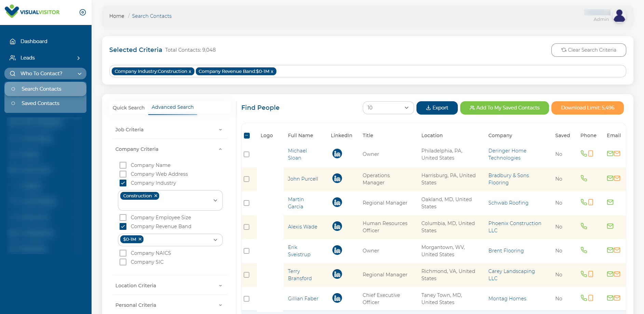This screenshot has width=644, height=314.
Task: Open Gillian Faber's LinkedIn icon
Action: pos(337,298)
